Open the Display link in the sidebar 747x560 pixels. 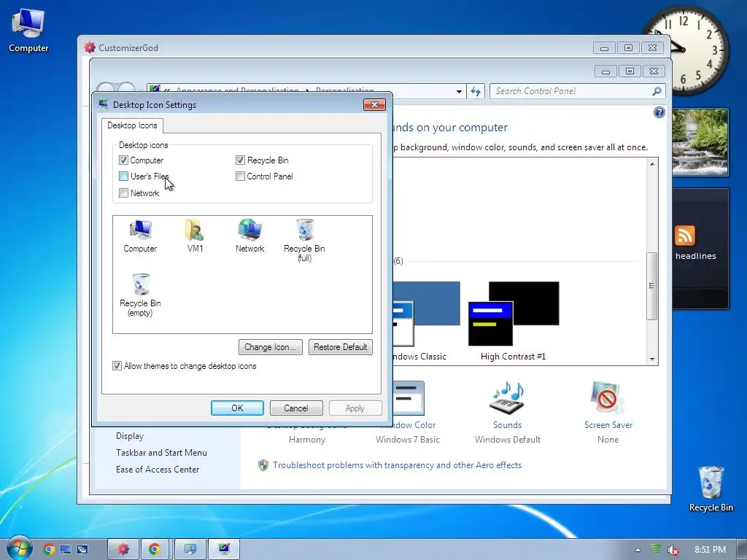click(130, 436)
